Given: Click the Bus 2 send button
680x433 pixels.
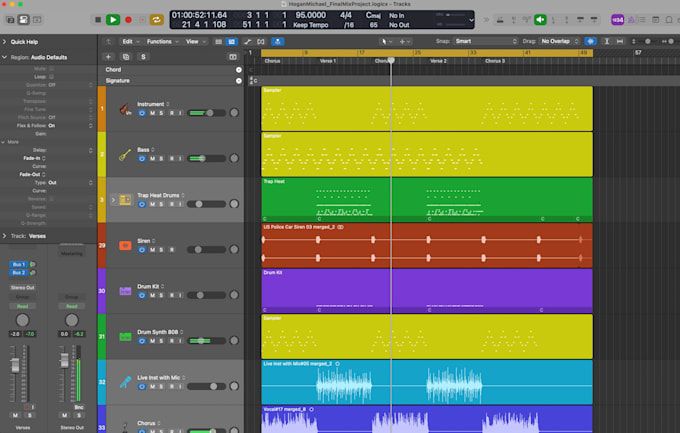Looking at the screenshot, I should pyautogui.click(x=18, y=273).
